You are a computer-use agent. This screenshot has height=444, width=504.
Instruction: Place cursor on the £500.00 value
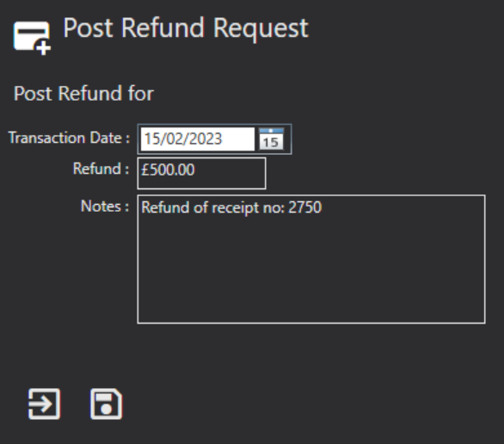[168, 170]
